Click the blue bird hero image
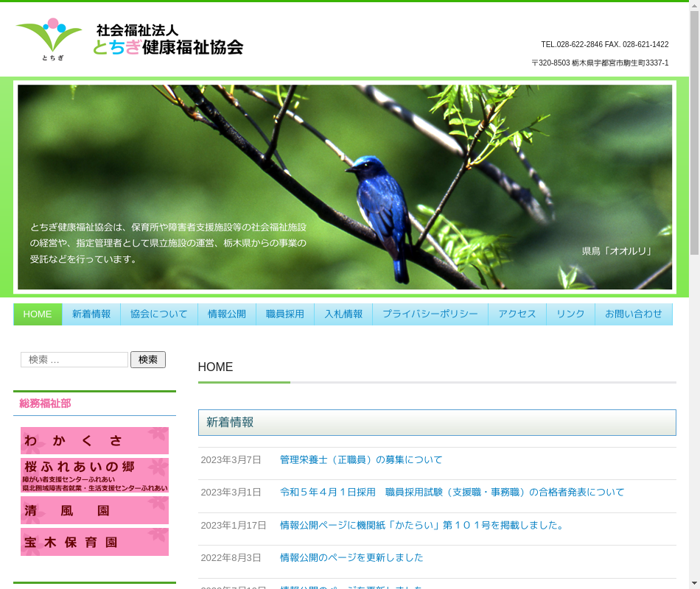 (344, 187)
